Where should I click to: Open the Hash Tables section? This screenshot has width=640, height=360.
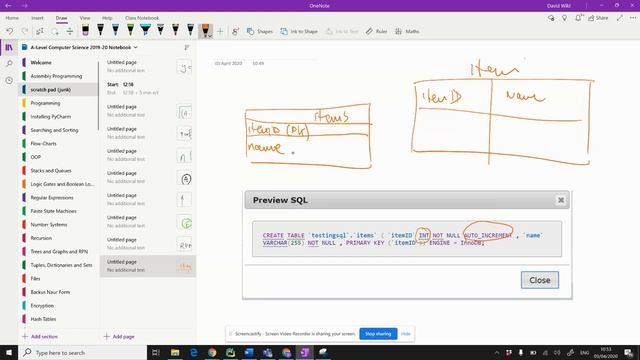pos(58,319)
